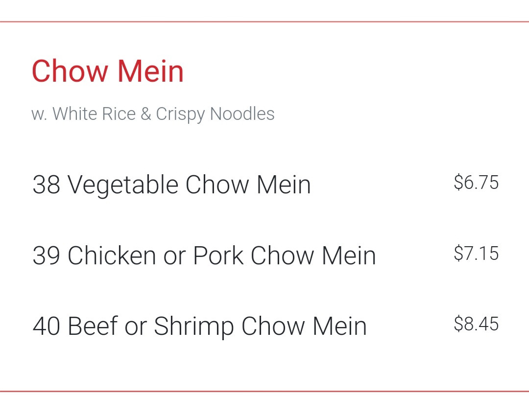Click item number 40

[46, 327]
